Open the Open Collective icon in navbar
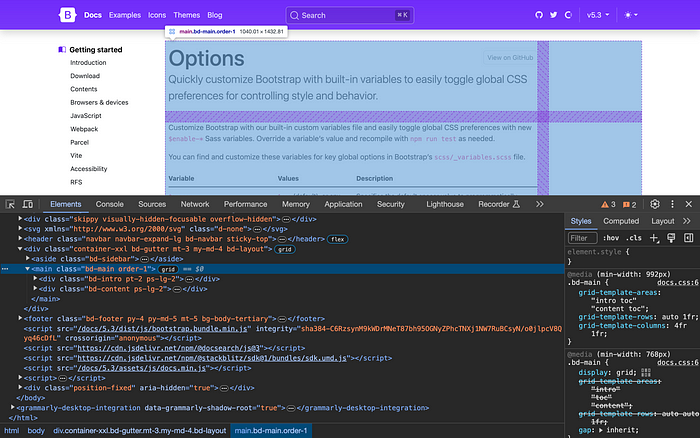This screenshot has height=438, width=700. [x=568, y=15]
